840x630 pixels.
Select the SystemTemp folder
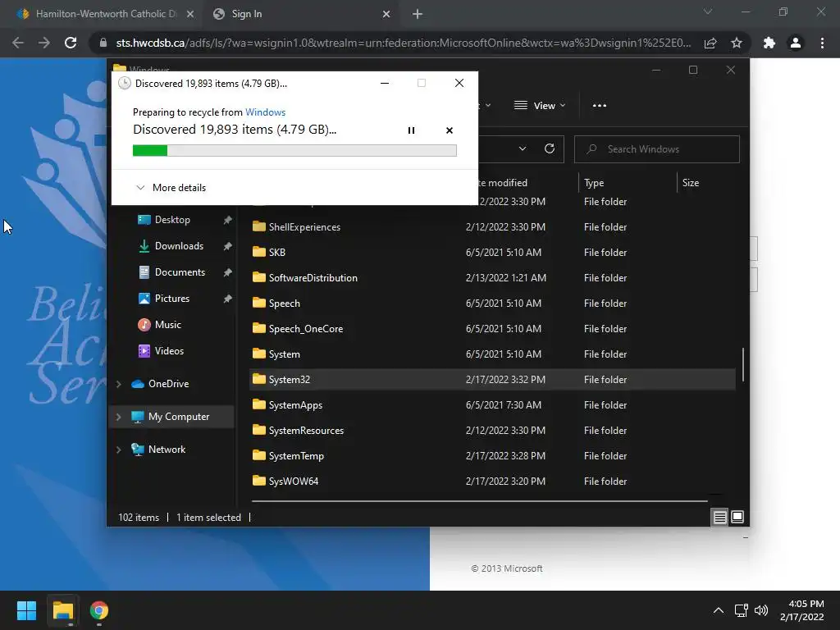point(296,456)
